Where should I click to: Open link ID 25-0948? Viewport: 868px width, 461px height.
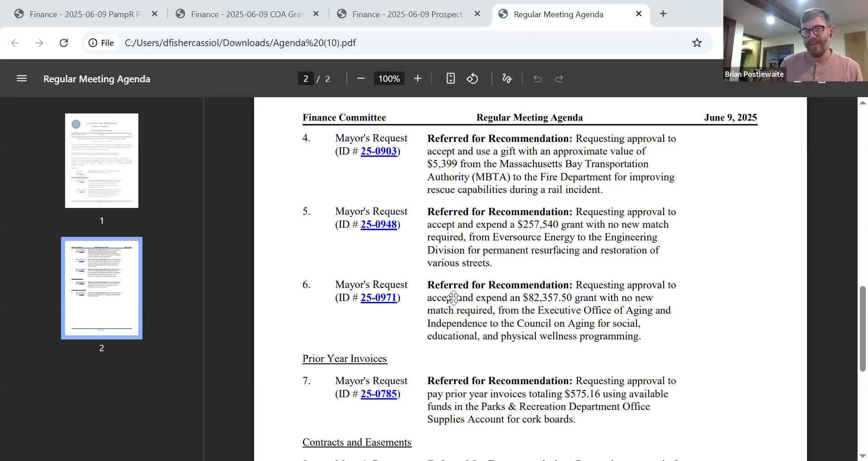[x=378, y=225]
